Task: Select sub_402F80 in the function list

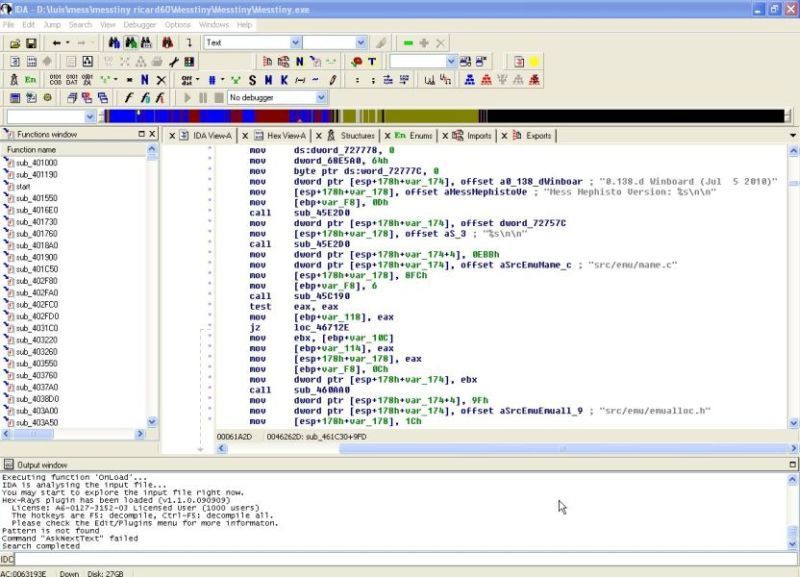Action: coord(36,281)
